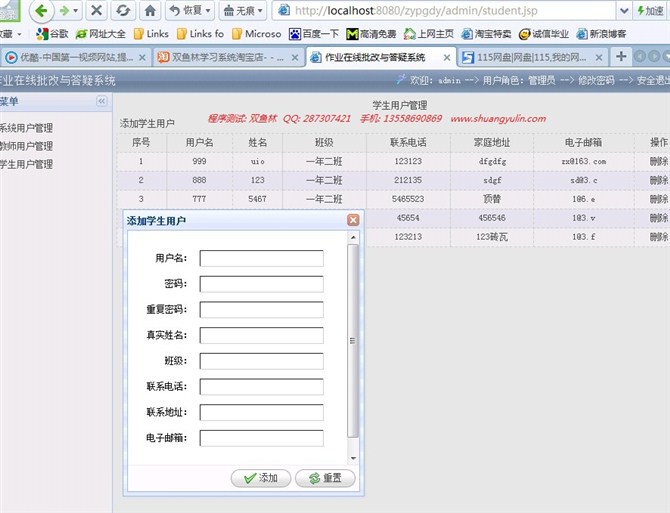Click the 联系电话 input field
Screen dimensions: 670x513
[262, 387]
